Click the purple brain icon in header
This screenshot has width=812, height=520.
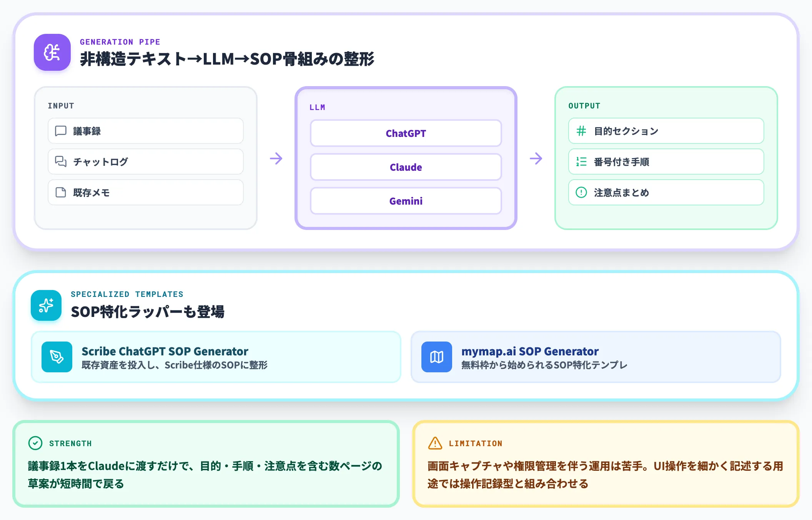tap(52, 52)
